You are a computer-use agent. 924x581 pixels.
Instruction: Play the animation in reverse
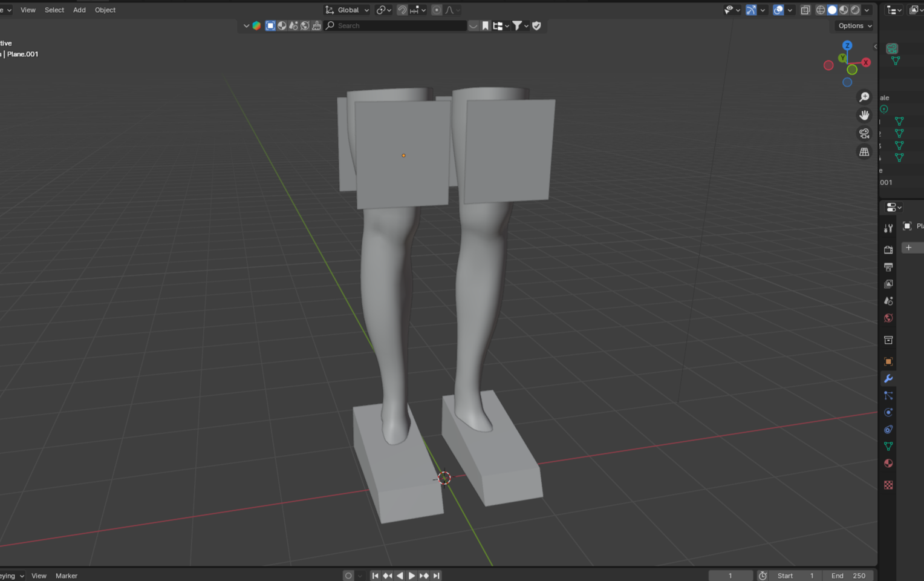click(x=400, y=576)
